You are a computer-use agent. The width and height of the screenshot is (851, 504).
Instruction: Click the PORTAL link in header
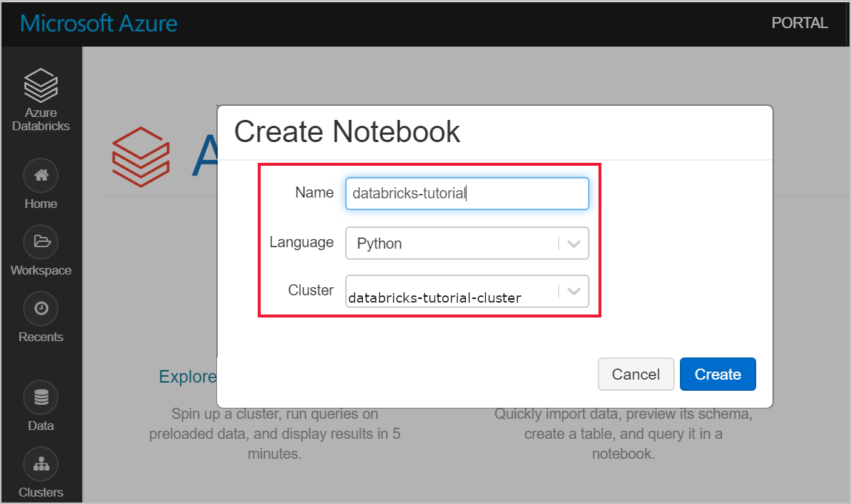[799, 23]
